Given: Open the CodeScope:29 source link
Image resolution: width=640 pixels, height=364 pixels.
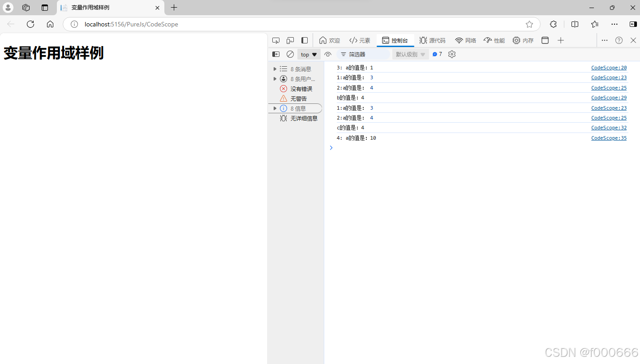Looking at the screenshot, I should pyautogui.click(x=609, y=98).
